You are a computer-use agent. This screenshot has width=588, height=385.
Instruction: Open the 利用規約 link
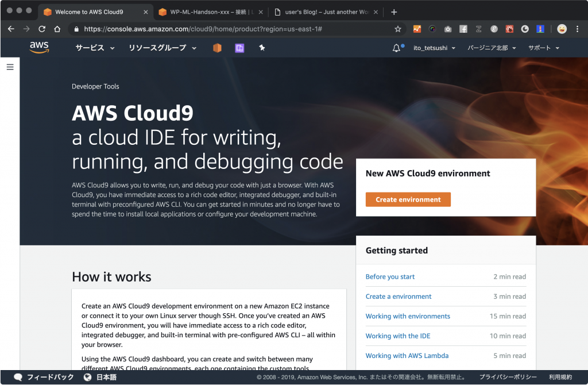[x=560, y=377]
